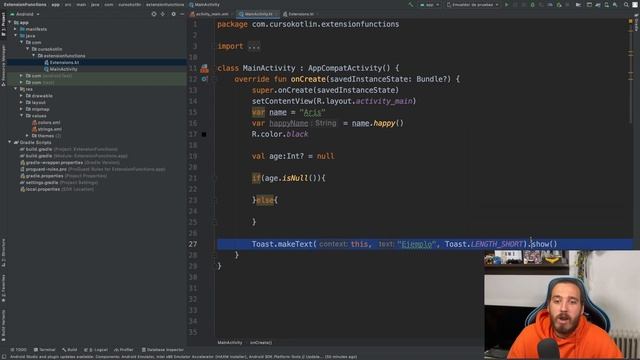Expand the themes node
This screenshot has height=360, width=640.
[27, 136]
